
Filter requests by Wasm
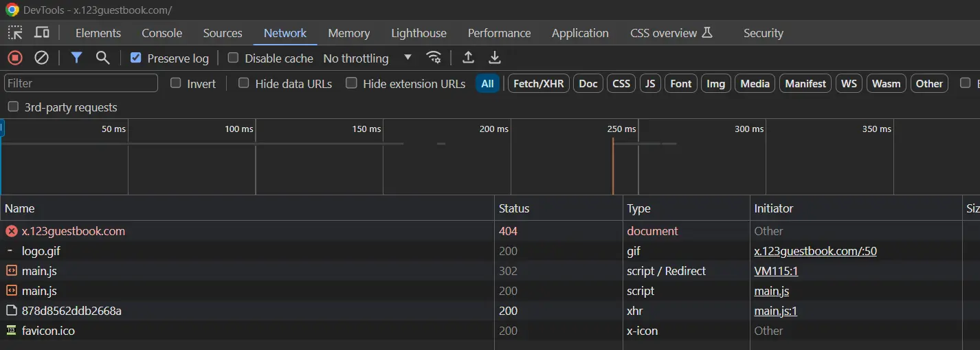(886, 83)
